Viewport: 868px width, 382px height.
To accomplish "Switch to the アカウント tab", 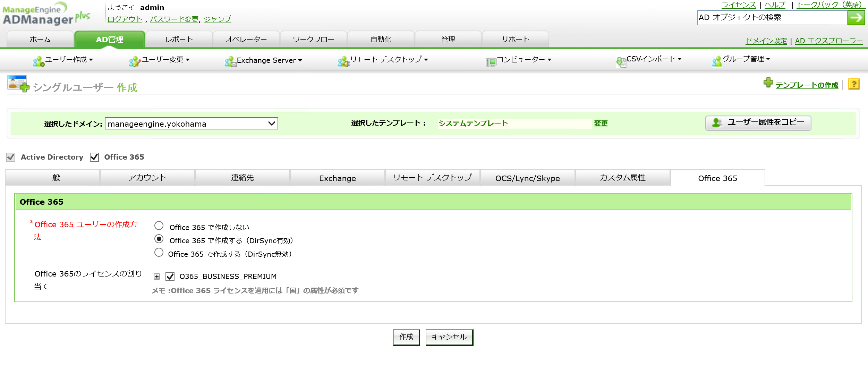I will 147,178.
